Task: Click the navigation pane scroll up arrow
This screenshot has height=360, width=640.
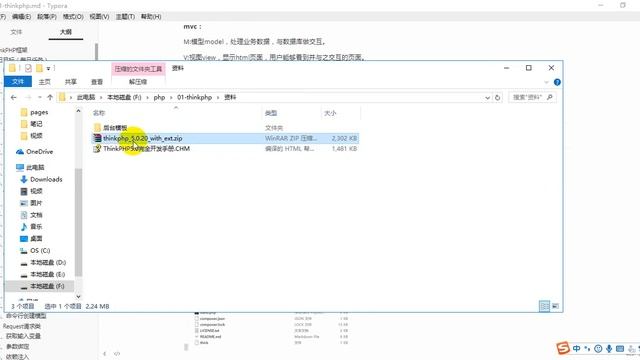Action: coord(78,111)
